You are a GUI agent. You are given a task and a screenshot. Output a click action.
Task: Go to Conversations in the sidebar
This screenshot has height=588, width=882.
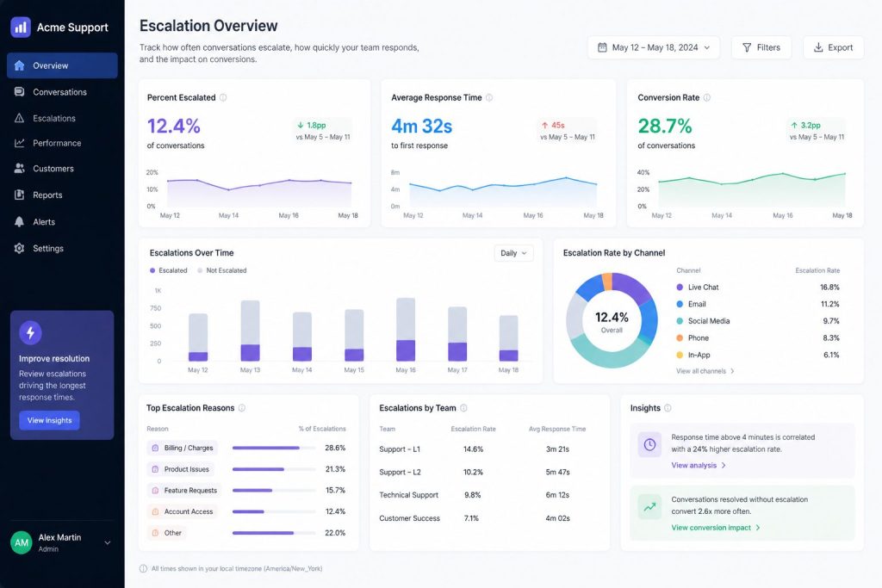point(62,92)
